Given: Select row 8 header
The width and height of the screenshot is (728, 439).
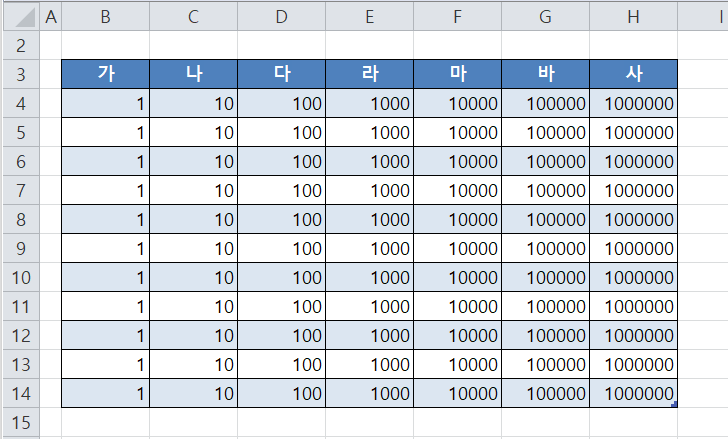Looking at the screenshot, I should click(x=21, y=219).
